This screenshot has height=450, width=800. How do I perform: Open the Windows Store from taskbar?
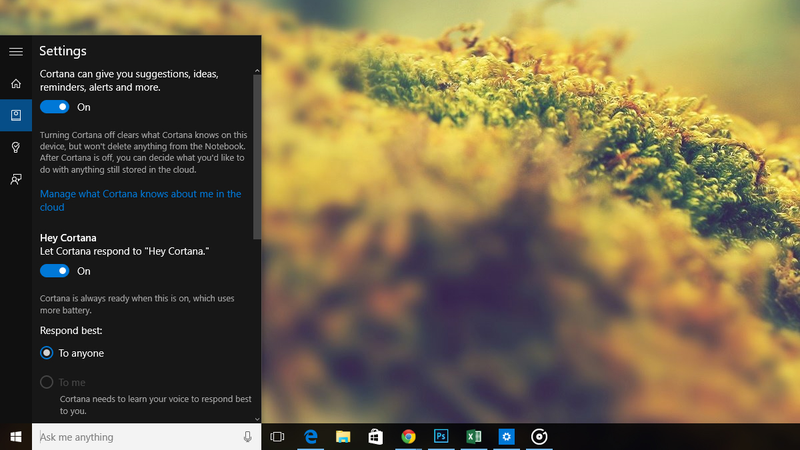[x=376, y=437]
